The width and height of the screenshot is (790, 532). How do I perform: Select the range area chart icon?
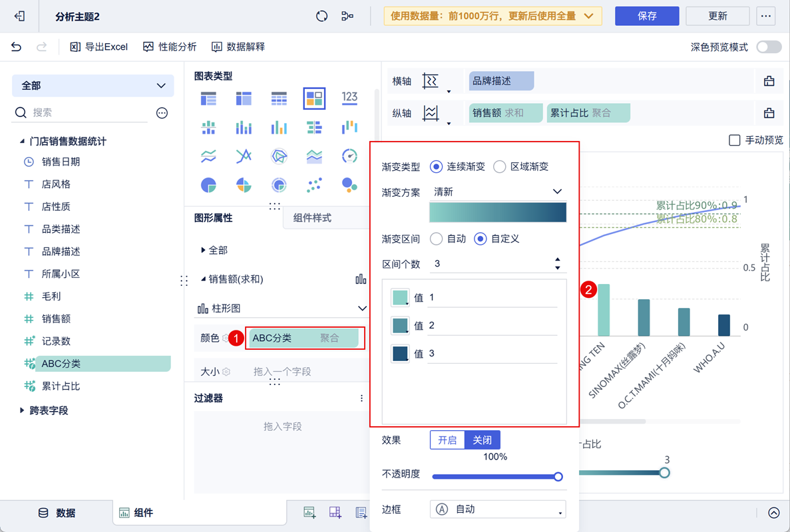pyautogui.click(x=314, y=156)
